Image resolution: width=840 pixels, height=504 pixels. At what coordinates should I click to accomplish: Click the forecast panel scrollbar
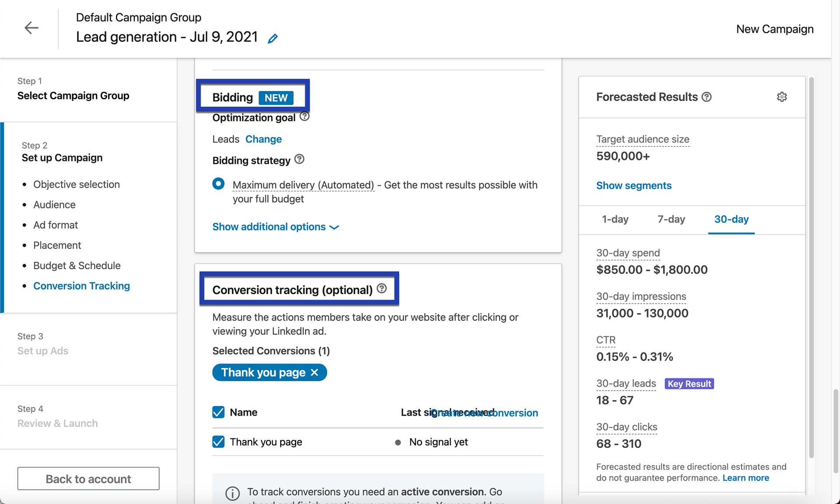click(811, 268)
